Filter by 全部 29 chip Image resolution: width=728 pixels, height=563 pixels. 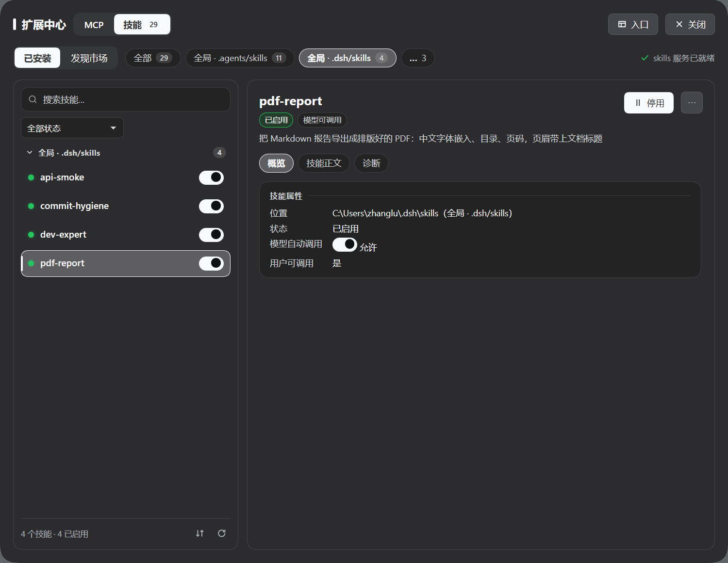coord(153,58)
